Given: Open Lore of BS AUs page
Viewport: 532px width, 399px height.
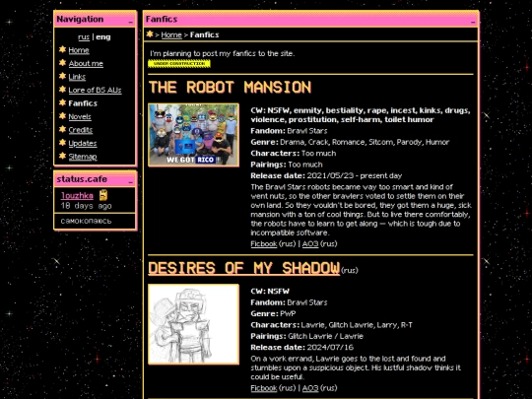Looking at the screenshot, I should [95, 90].
